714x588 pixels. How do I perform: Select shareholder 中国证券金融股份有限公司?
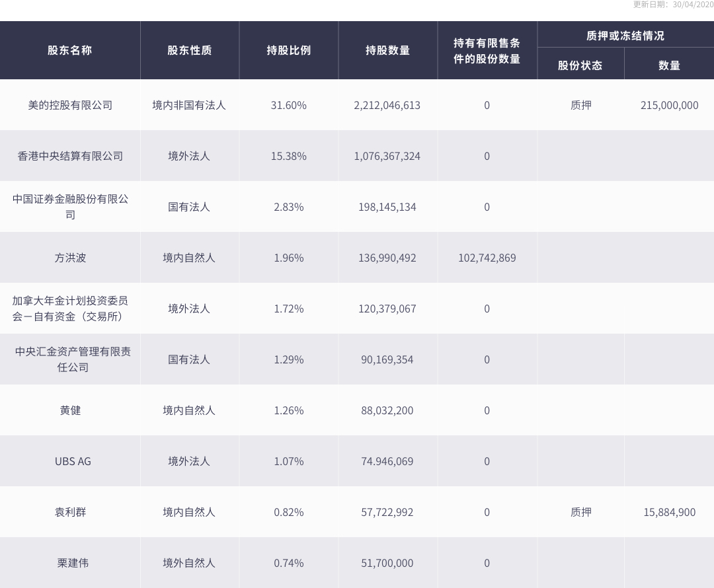[70, 207]
